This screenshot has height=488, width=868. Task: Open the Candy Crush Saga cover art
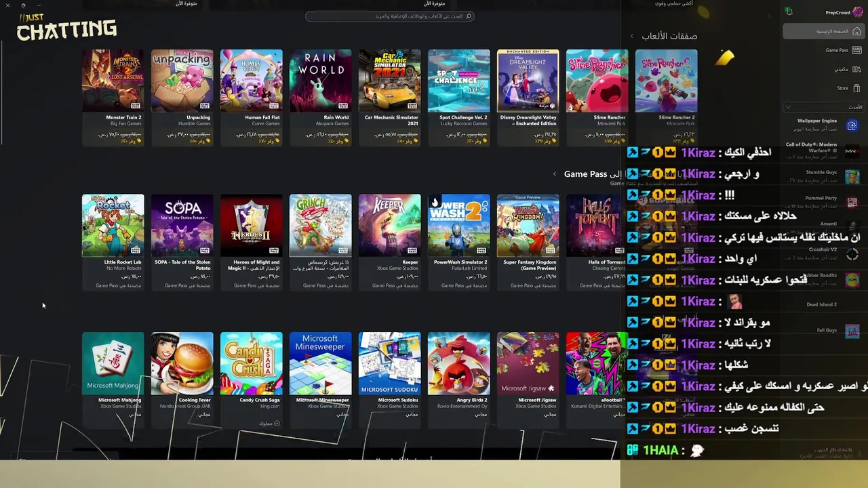[x=252, y=363]
